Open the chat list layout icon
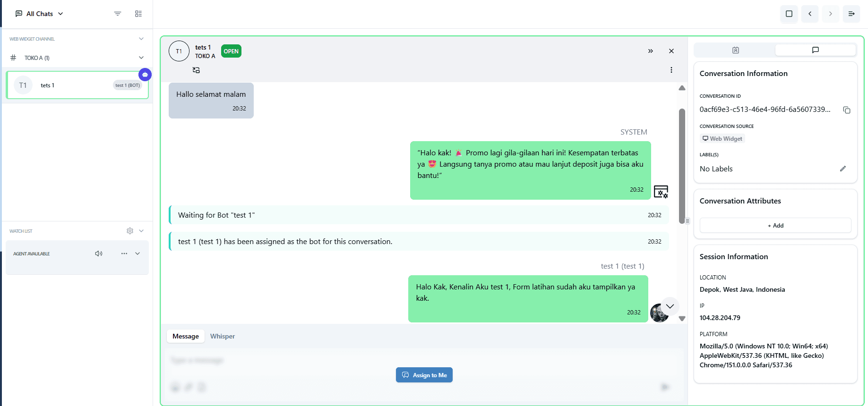The width and height of the screenshot is (868, 406). coord(138,14)
